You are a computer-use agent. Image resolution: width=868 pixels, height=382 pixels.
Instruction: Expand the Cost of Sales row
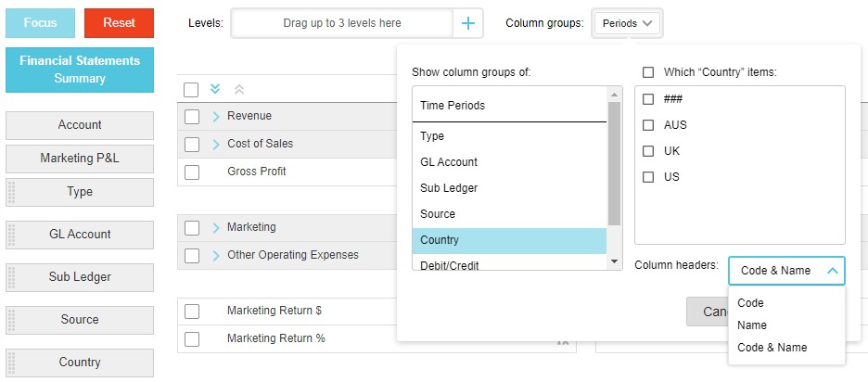(x=215, y=144)
